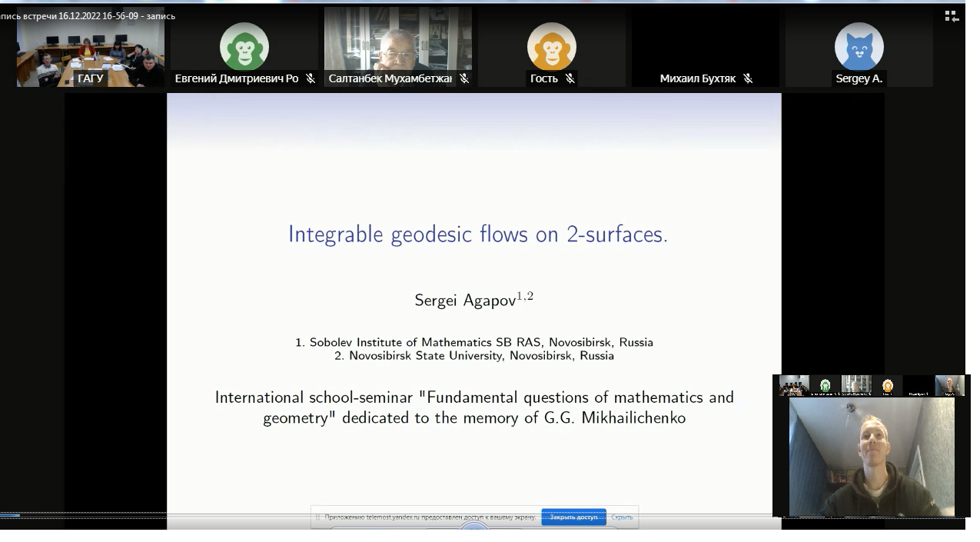
Task: Select the ГАГУ participant video tile
Action: [91, 46]
